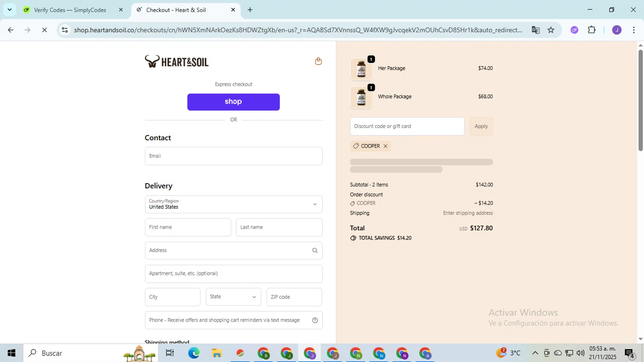644x362 pixels.
Task: Apply the discount code
Action: [481, 126]
